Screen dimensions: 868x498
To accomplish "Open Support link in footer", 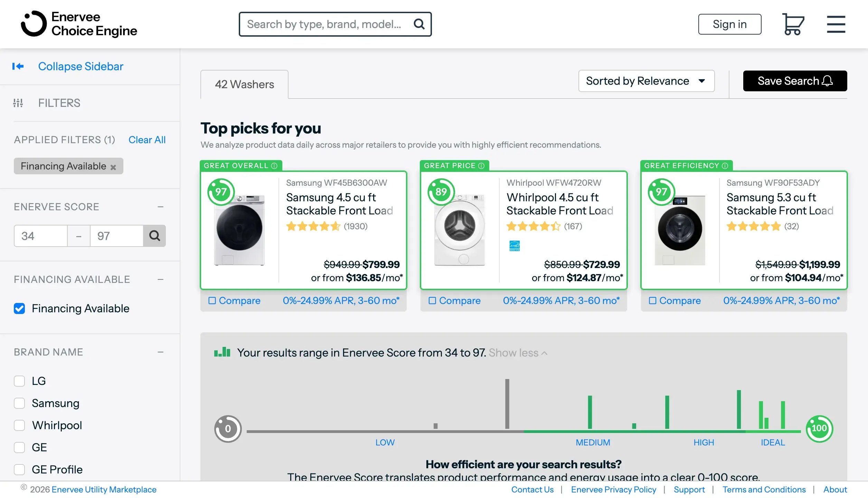I will click(689, 489).
